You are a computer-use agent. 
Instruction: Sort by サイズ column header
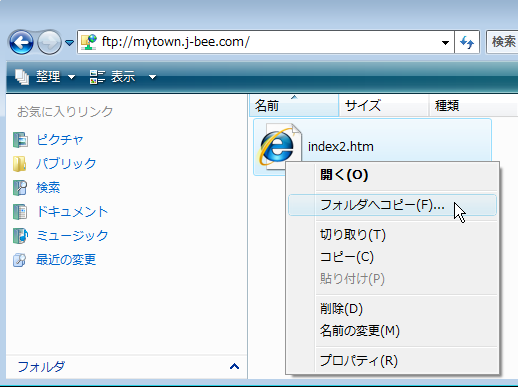pos(384,106)
